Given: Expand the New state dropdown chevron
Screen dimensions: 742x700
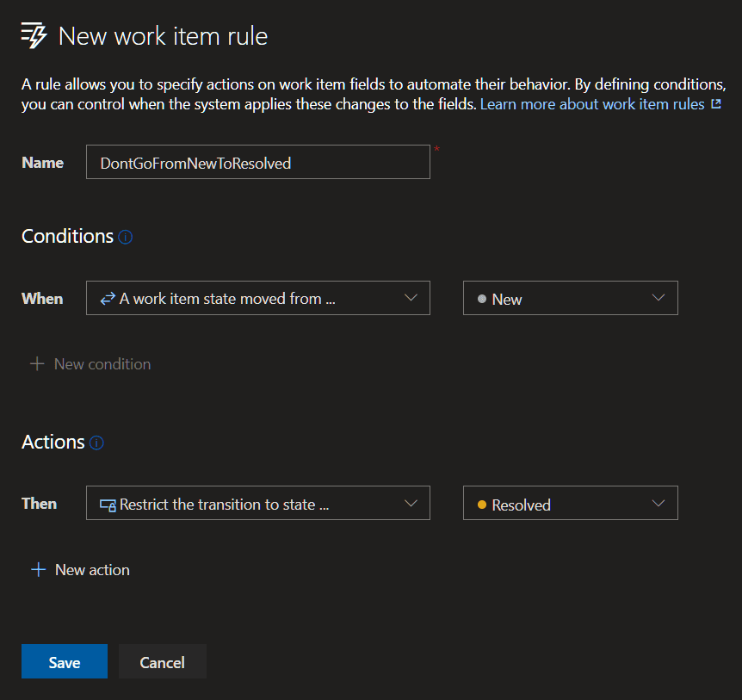Looking at the screenshot, I should (659, 298).
